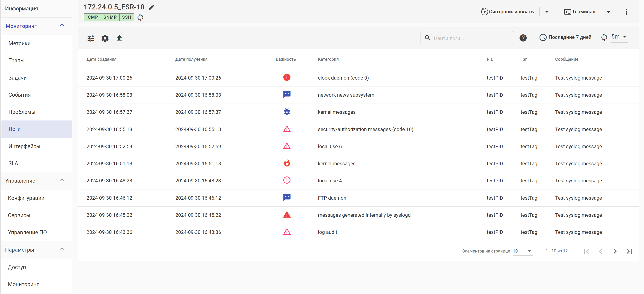Collapse the Мониторинг sidebar section
Viewport: 644px width, 294px height.
[x=62, y=25]
